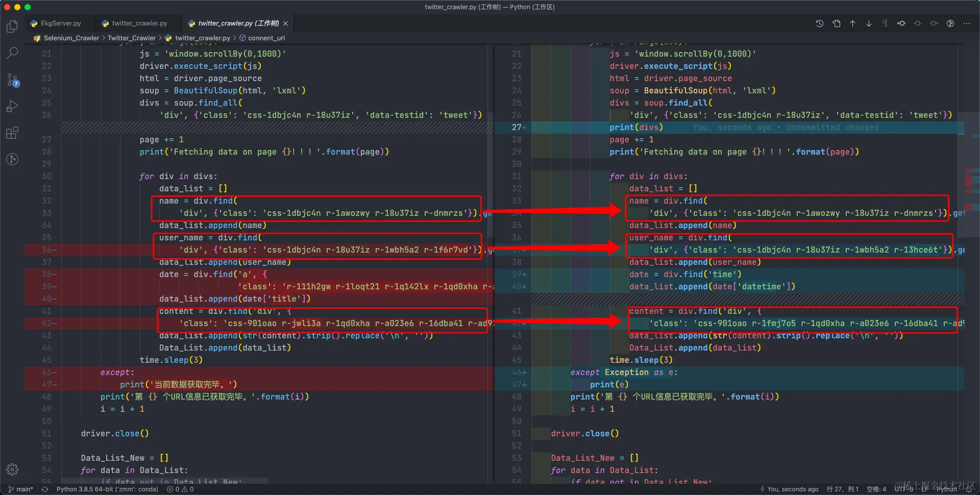Screen dimensions: 980x495
Task: Toggle whitespace pilcrow icon in diff toolbar
Action: pyautogui.click(x=885, y=23)
